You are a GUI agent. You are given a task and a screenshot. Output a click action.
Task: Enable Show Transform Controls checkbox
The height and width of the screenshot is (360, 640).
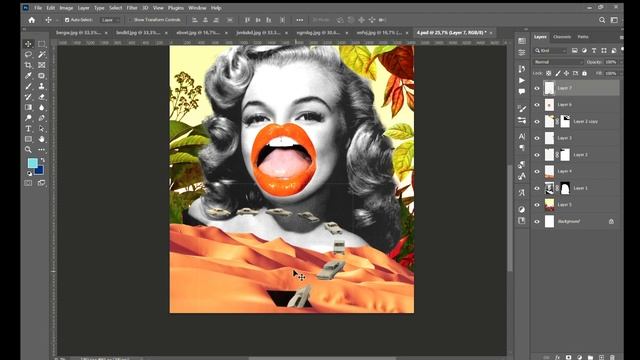[131, 20]
